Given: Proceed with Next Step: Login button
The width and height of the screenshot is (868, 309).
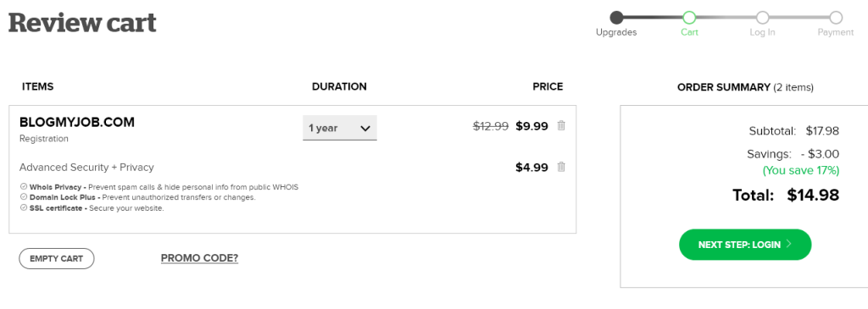Looking at the screenshot, I should [745, 245].
